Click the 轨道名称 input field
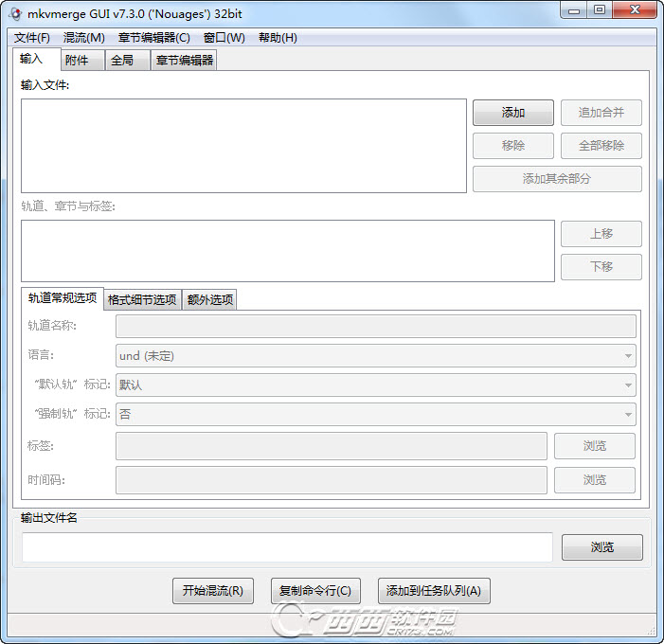The image size is (664, 644). click(376, 326)
